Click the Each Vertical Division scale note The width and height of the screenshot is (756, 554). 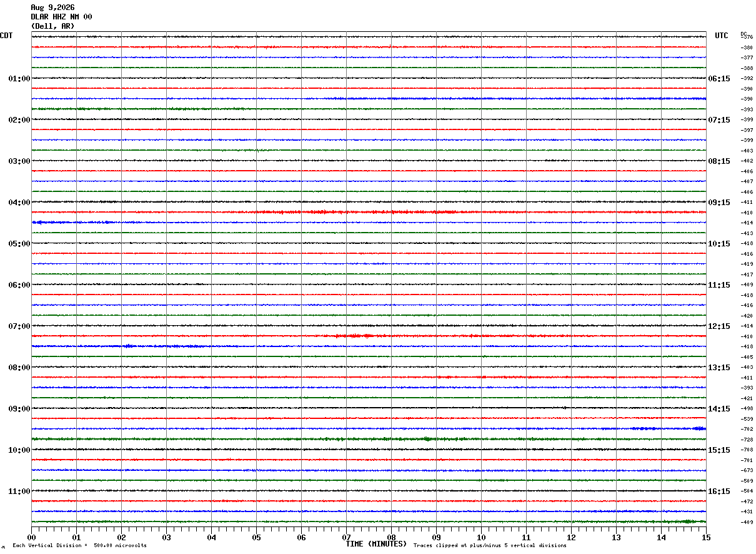pos(79,546)
